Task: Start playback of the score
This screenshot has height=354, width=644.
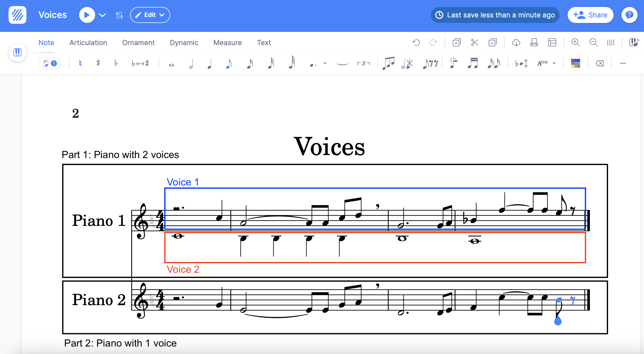Action: point(87,15)
